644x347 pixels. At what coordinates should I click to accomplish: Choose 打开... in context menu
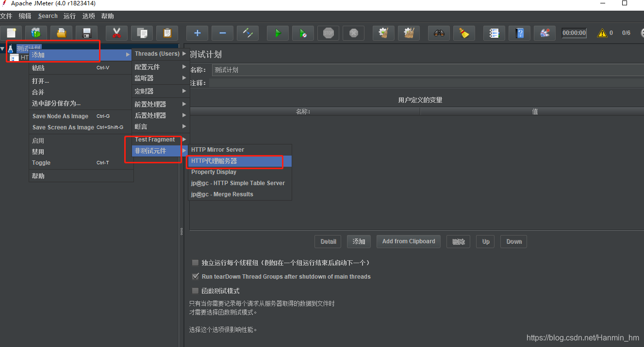81,81
